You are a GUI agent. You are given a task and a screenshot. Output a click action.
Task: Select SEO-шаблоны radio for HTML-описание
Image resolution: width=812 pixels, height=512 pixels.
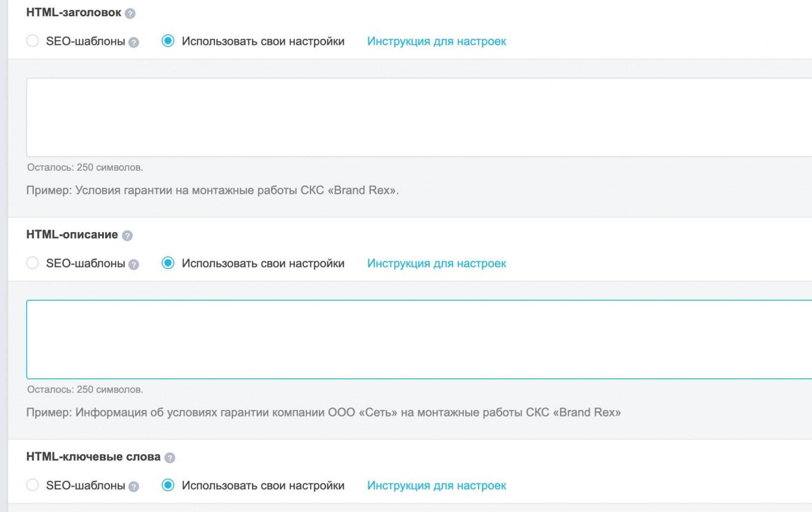(x=33, y=263)
